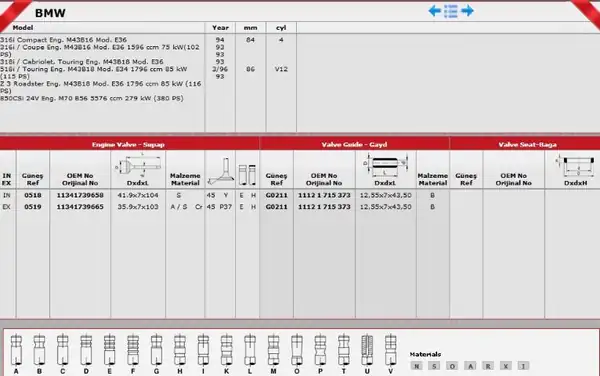Select valve tip type F diagram

coord(133,350)
